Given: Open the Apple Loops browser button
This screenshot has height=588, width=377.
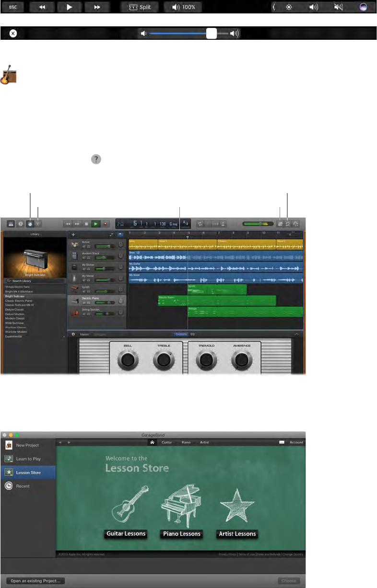Looking at the screenshot, I should click(x=288, y=223).
